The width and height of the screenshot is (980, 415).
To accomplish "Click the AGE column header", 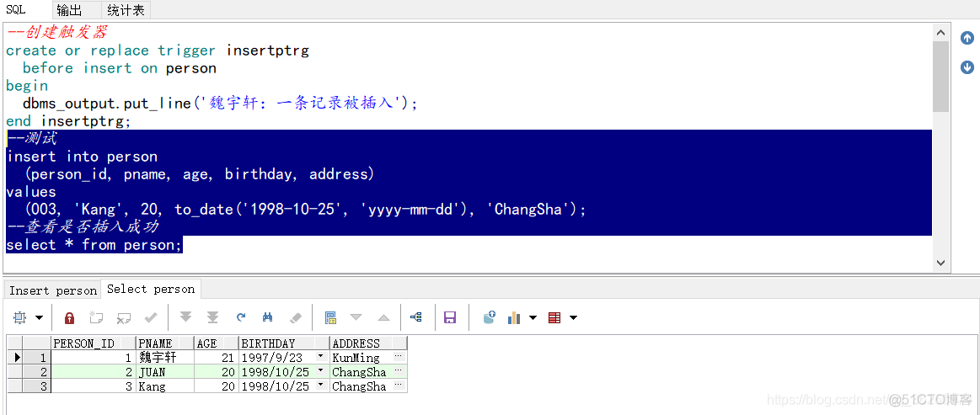I will pyautogui.click(x=217, y=343).
